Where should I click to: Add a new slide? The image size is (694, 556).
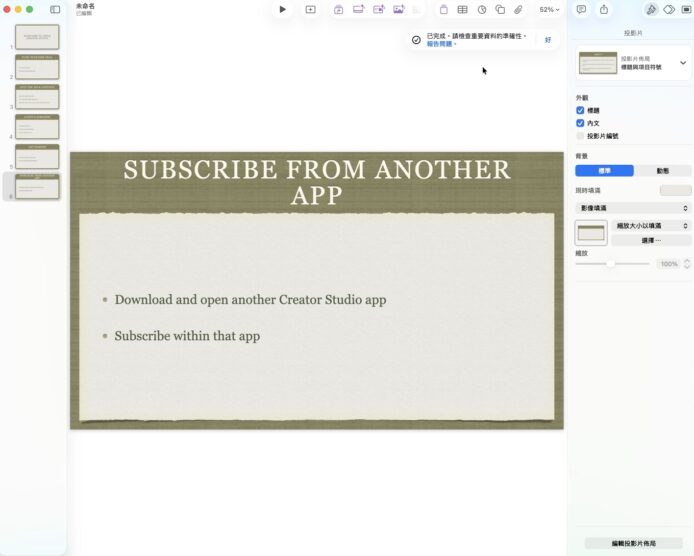[x=311, y=9]
